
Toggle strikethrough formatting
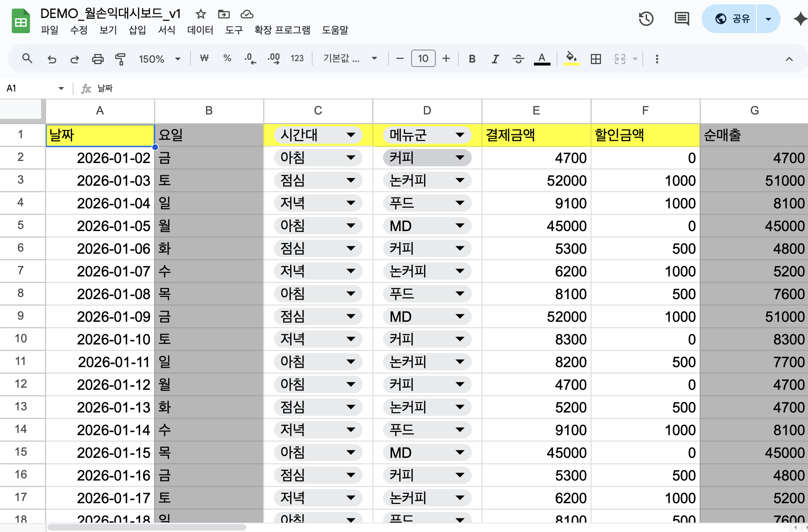pyautogui.click(x=519, y=58)
